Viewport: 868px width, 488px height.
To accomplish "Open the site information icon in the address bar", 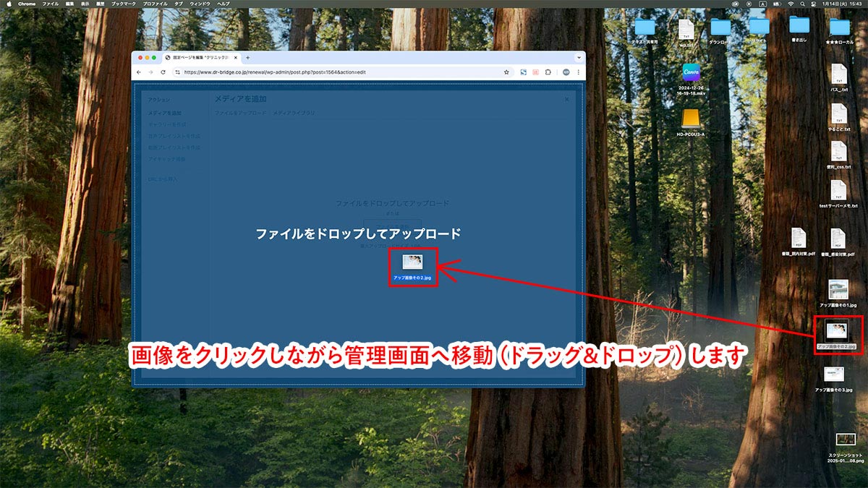I will tap(178, 72).
